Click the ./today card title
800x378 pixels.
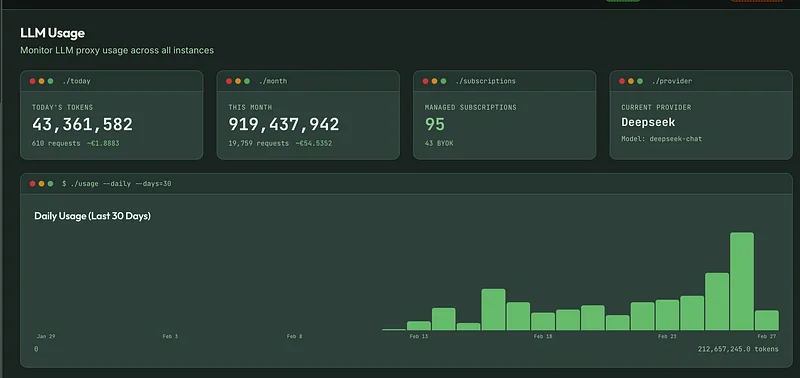(77, 81)
